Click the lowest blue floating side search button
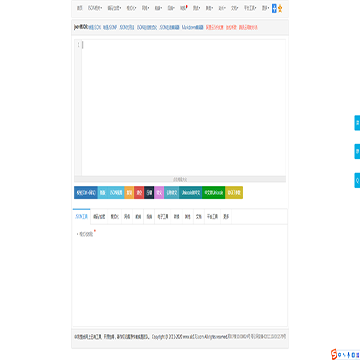The height and width of the screenshot is (360, 360). [357, 180]
